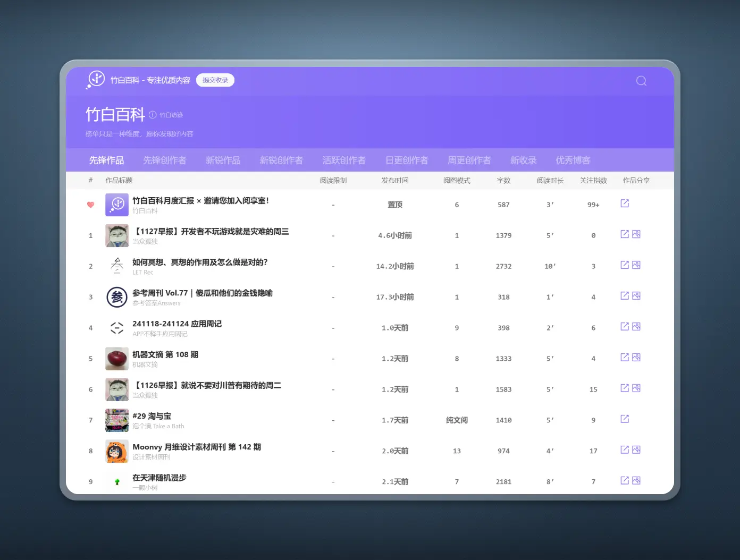Click the search magnifier icon in header
Viewport: 740px width, 560px height.
coord(641,81)
